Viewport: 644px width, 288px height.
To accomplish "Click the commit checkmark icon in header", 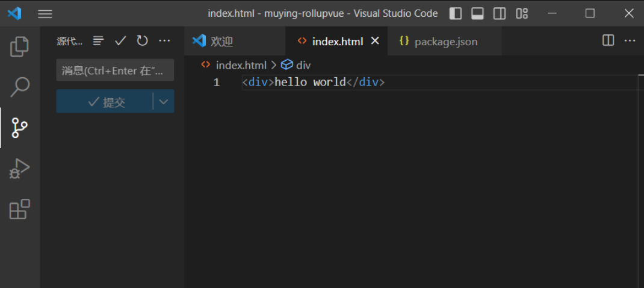I will tap(120, 41).
